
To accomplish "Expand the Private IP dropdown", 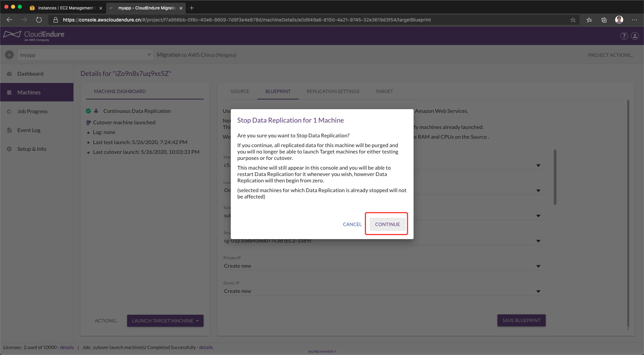I will click(538, 266).
